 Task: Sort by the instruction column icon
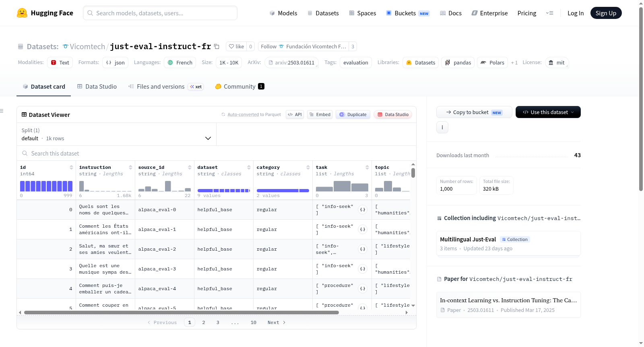pyautogui.click(x=130, y=167)
